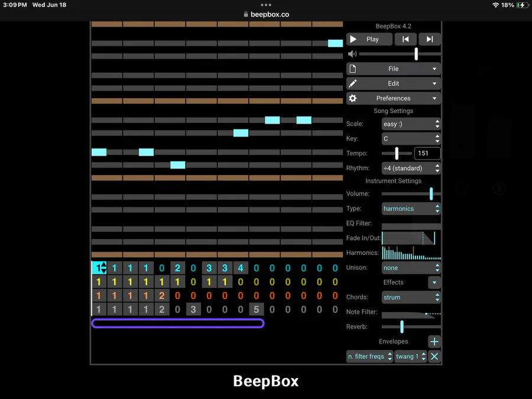Click the EQ Filter editor bar

(411, 226)
